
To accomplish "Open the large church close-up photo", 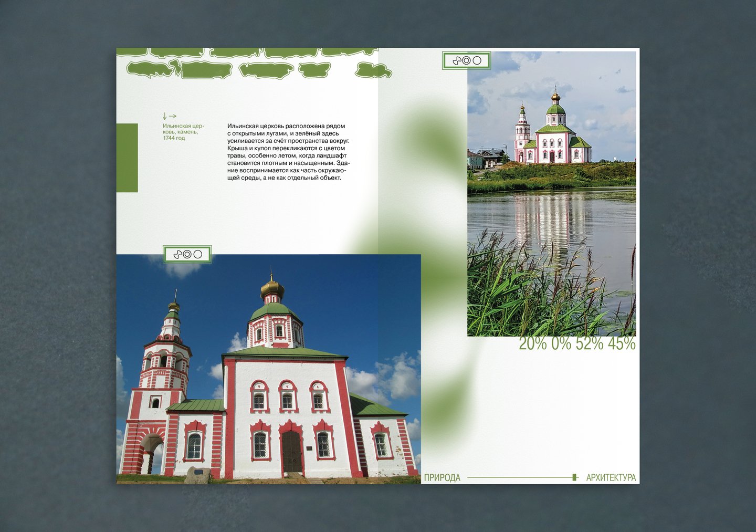I will (x=268, y=369).
